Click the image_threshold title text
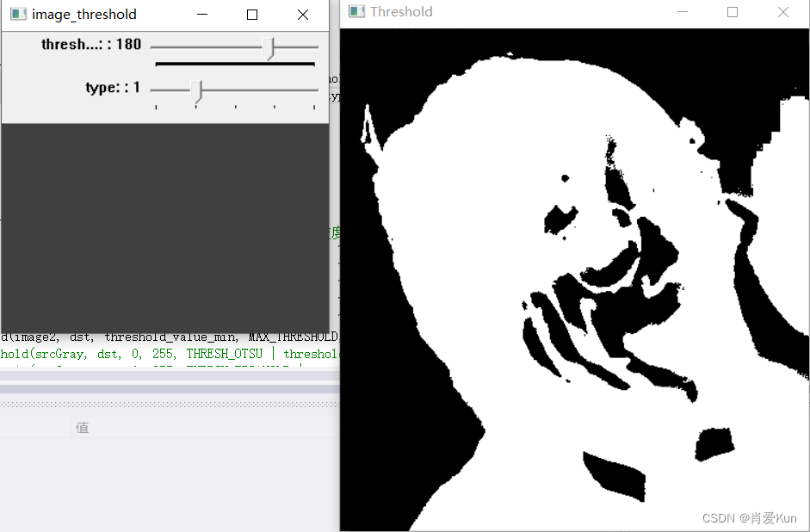810x532 pixels. click(84, 15)
